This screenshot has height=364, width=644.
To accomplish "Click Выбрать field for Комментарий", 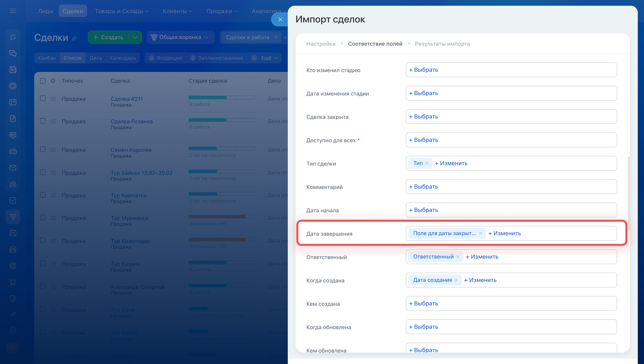I will coord(423,187).
